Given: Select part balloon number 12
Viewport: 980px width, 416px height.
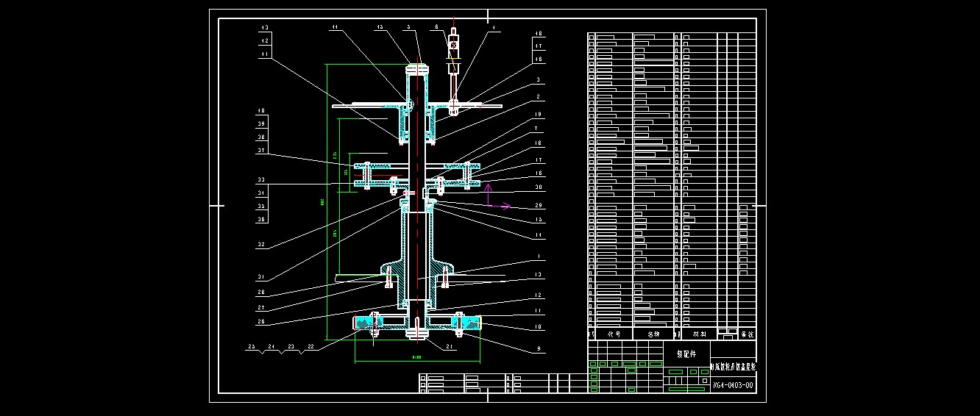Looking at the screenshot, I should tap(538, 295).
